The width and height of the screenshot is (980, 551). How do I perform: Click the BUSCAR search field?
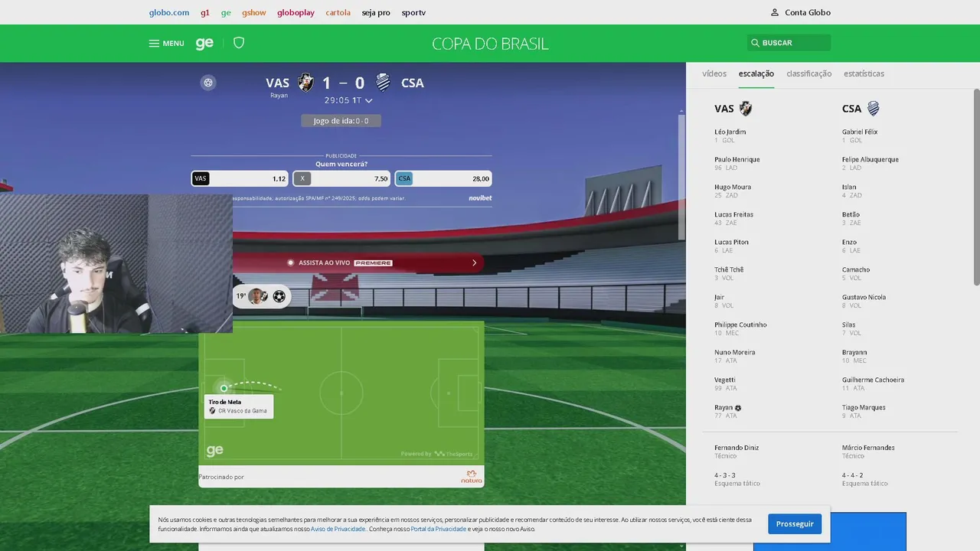(x=789, y=43)
